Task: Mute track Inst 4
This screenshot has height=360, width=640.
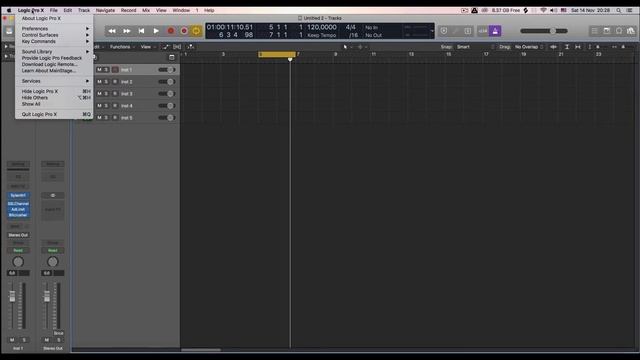Action: (99, 106)
